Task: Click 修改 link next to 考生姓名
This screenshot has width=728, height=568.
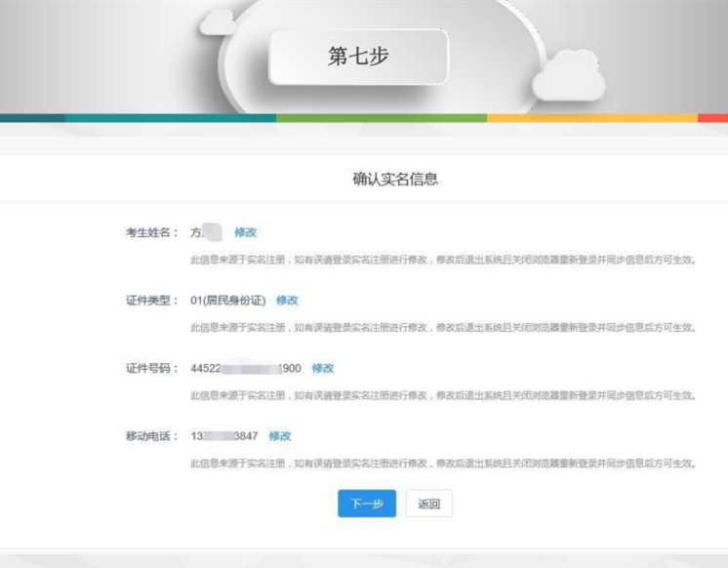Action: 245,232
